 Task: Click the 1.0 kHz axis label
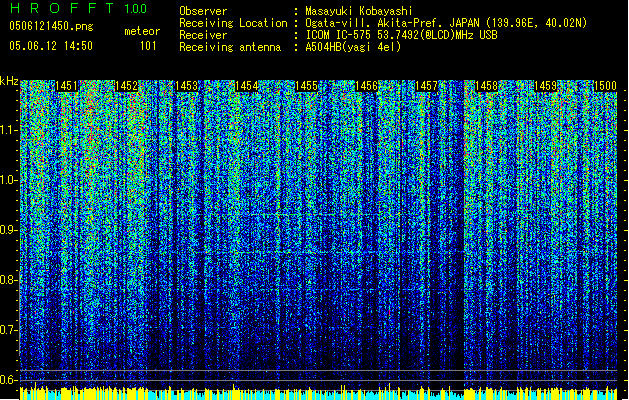pos(8,180)
